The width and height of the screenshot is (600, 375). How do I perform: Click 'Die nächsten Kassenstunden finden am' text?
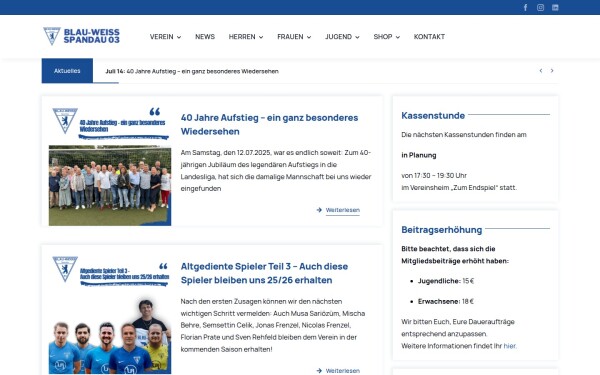coord(464,135)
